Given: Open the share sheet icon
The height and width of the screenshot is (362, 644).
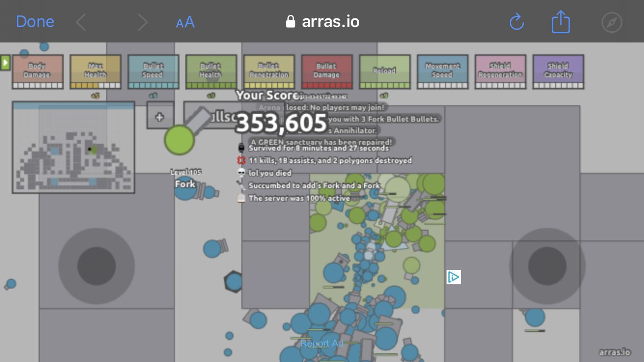Looking at the screenshot, I should click(560, 22).
